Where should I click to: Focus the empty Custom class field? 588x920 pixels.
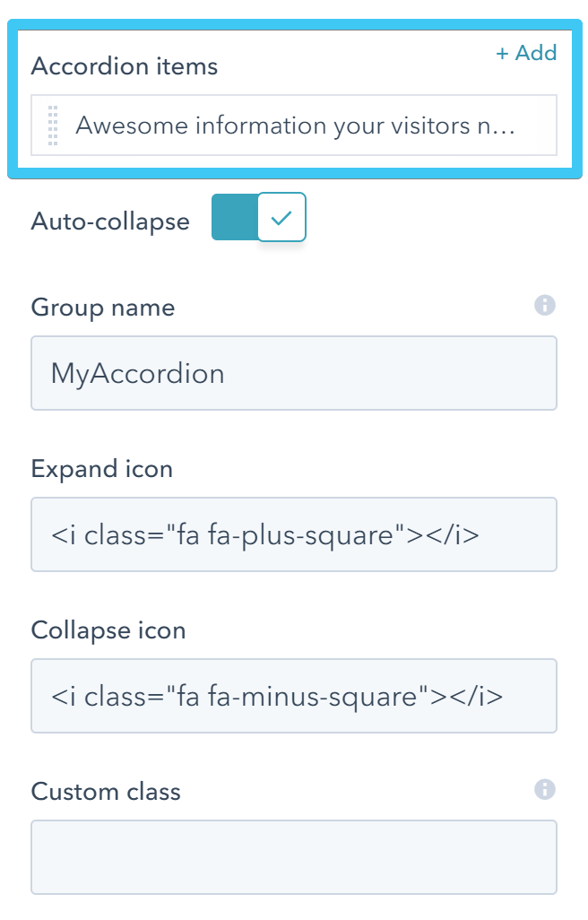click(294, 857)
